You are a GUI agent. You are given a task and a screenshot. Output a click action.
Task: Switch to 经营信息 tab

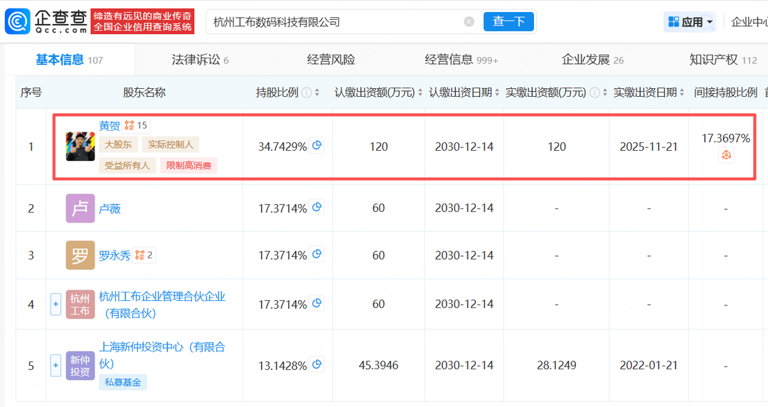click(461, 60)
